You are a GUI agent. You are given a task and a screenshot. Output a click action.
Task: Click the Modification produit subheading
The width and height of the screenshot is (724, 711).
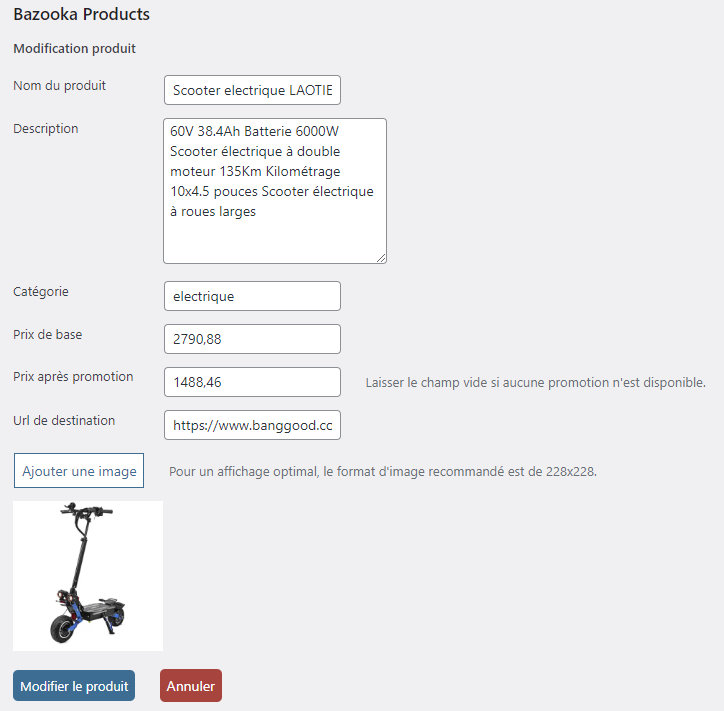pos(74,49)
